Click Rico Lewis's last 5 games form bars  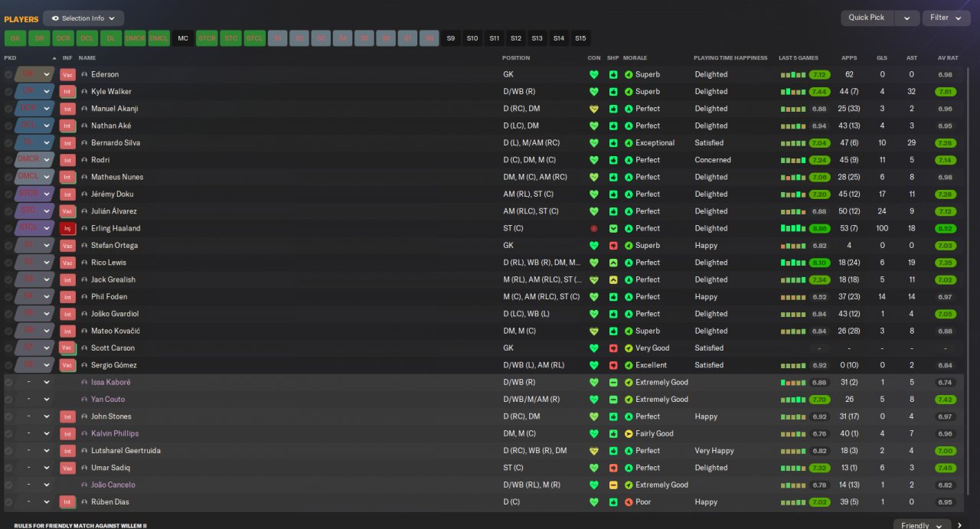tap(793, 263)
